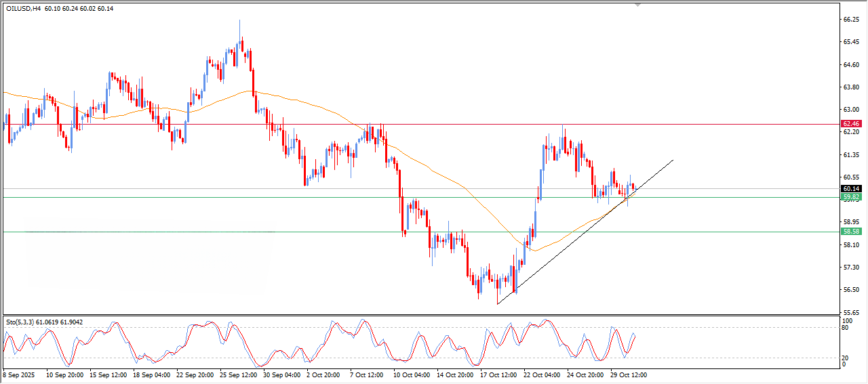This screenshot has width=868, height=384.
Task: Click the black 60.14 current price tag
Action: click(850, 188)
